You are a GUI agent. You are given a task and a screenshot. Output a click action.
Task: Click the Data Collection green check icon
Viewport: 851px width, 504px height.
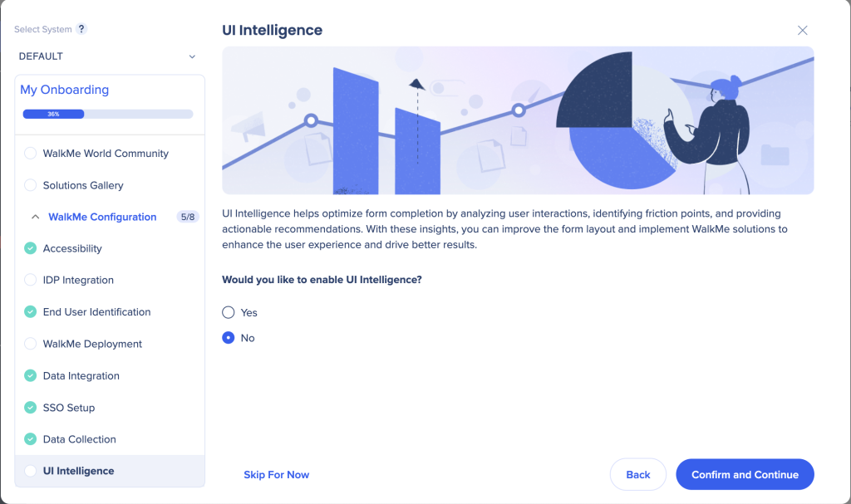coord(31,439)
